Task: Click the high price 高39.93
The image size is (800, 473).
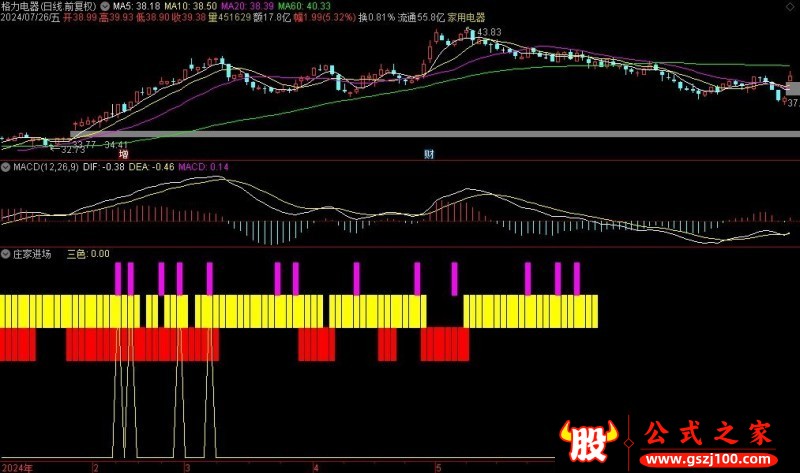Action: point(116,17)
